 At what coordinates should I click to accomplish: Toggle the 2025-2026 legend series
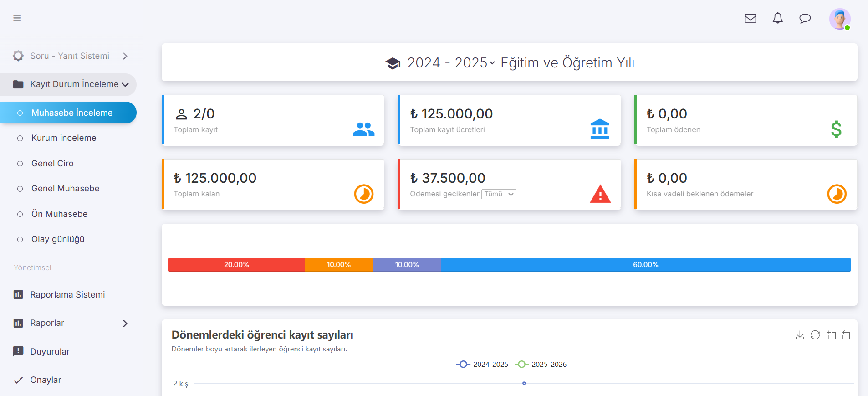[x=541, y=364]
